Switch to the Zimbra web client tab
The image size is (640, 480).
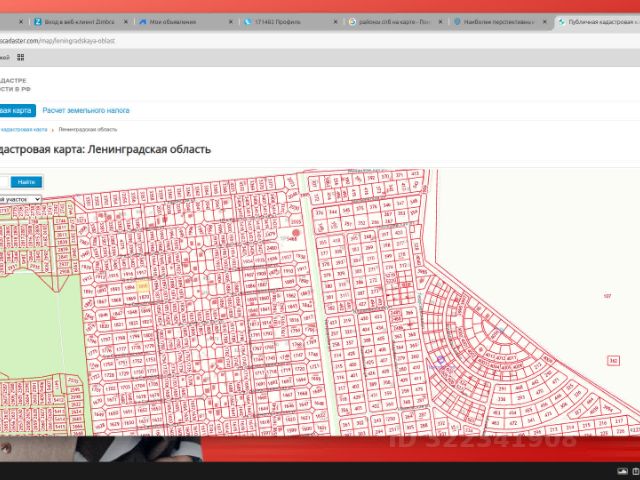coord(78,22)
